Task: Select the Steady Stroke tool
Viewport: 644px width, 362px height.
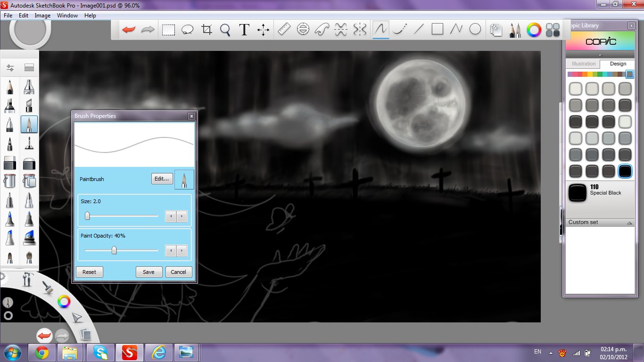Action: tap(400, 29)
